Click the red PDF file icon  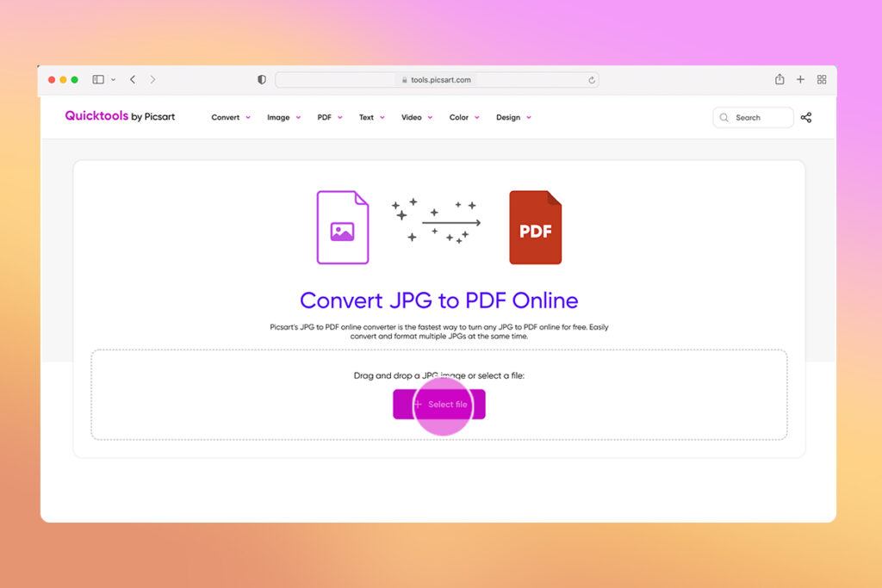(537, 227)
